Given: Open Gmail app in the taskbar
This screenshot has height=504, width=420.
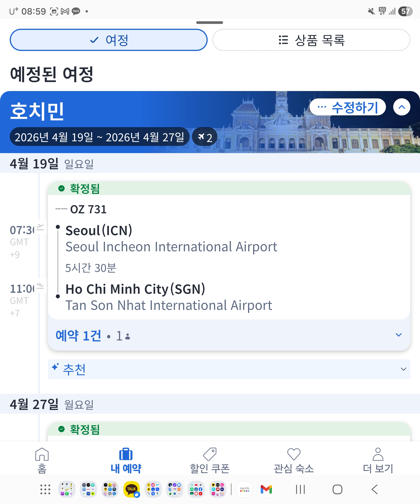Looking at the screenshot, I should coord(266,489).
